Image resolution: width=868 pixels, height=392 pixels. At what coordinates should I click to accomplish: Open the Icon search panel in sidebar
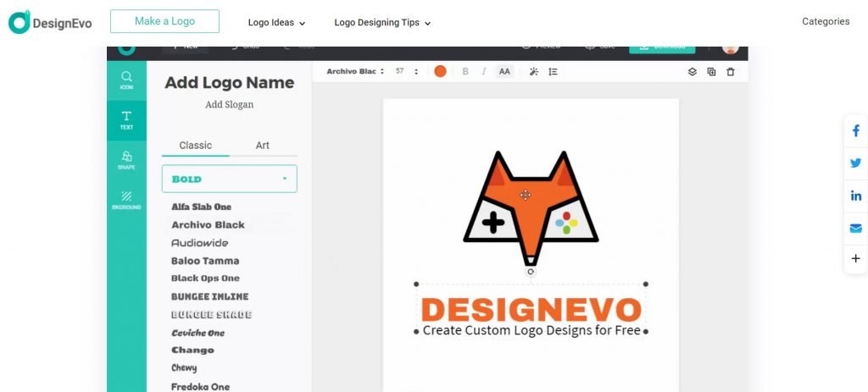click(126, 80)
